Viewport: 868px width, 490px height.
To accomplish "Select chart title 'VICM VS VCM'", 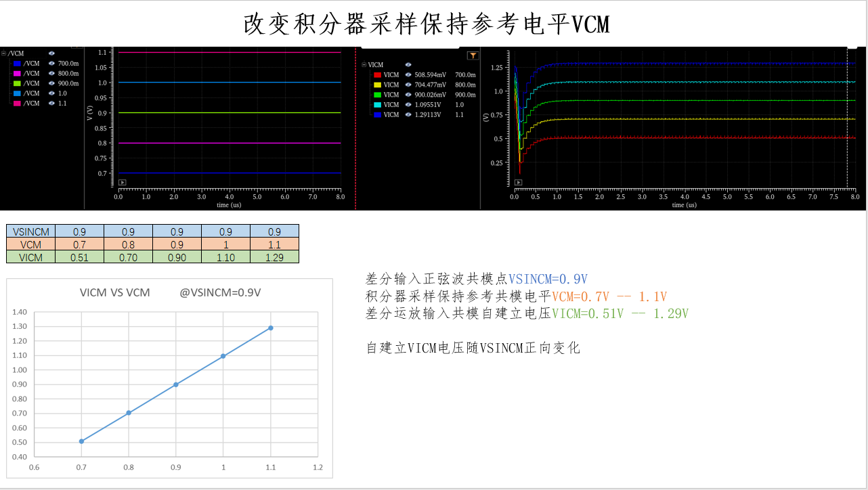I will point(114,293).
